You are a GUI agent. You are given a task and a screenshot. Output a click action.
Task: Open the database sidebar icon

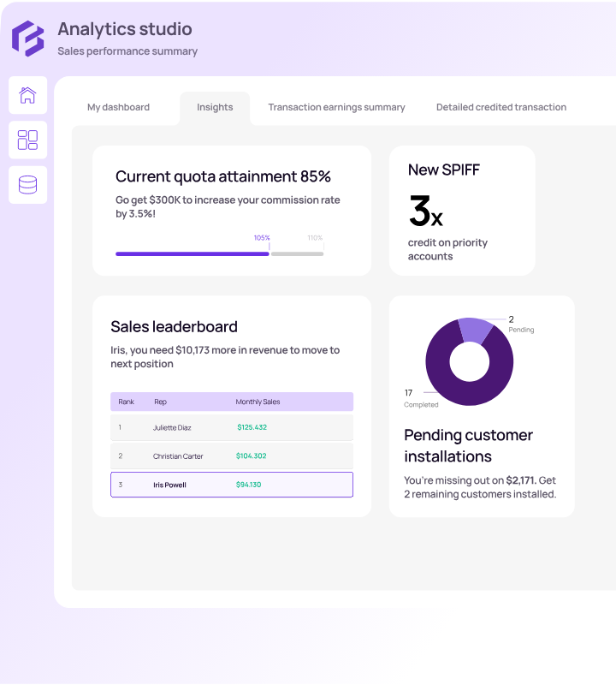point(28,185)
